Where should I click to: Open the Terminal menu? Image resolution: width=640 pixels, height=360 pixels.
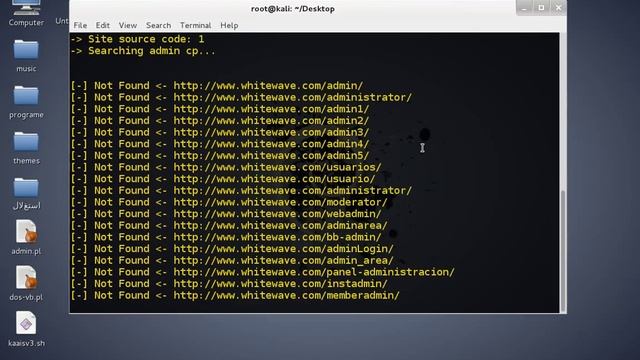196,25
